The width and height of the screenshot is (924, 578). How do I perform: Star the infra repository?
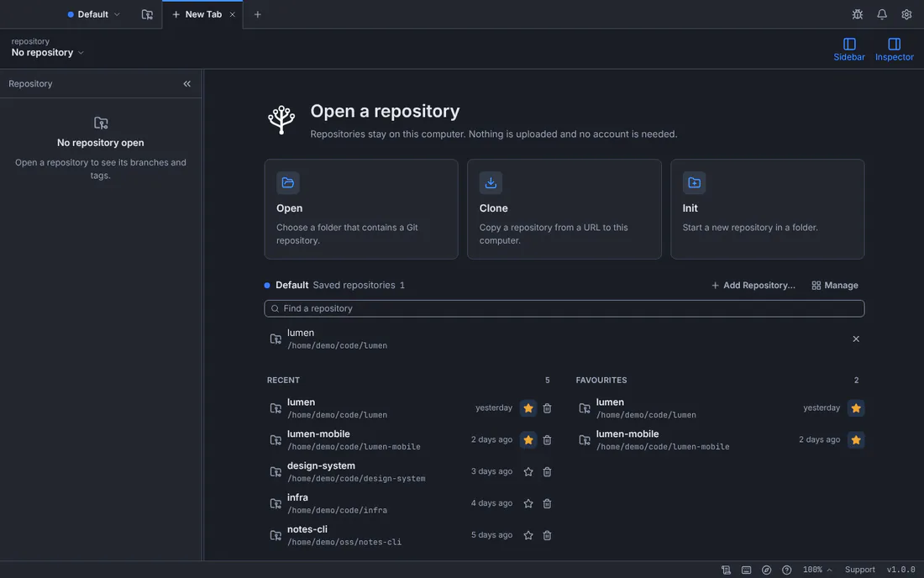(528, 503)
